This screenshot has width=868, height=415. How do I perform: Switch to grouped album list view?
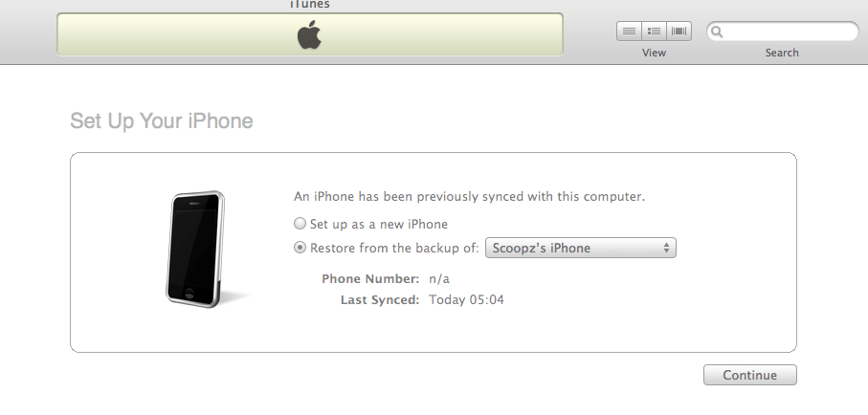coord(654,32)
